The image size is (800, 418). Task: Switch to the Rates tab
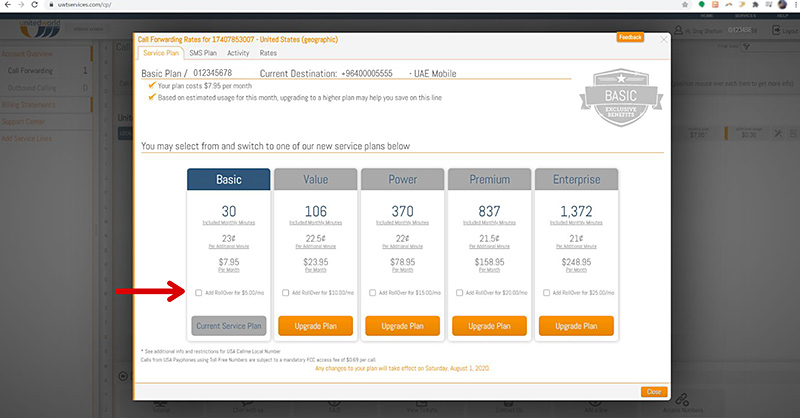point(268,53)
